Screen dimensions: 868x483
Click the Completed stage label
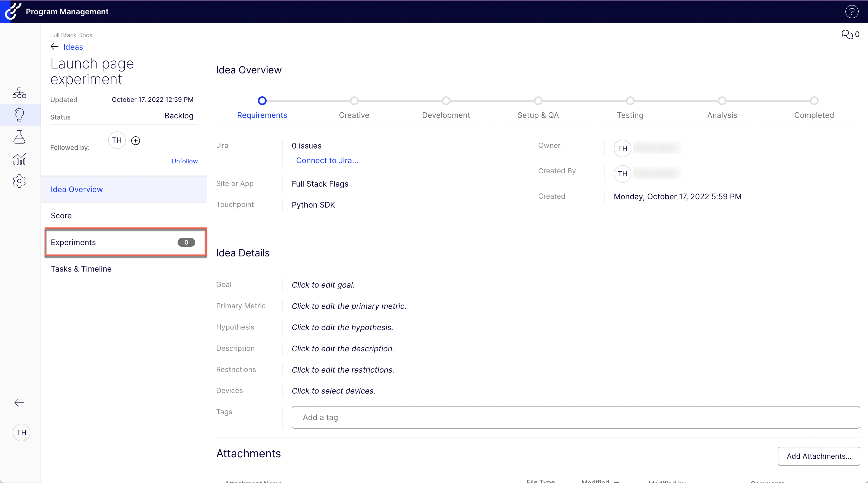point(814,115)
